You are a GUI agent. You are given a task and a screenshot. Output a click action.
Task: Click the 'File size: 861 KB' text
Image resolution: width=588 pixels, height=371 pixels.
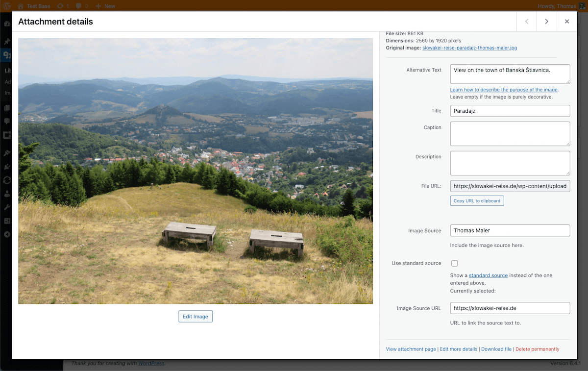[x=404, y=33]
